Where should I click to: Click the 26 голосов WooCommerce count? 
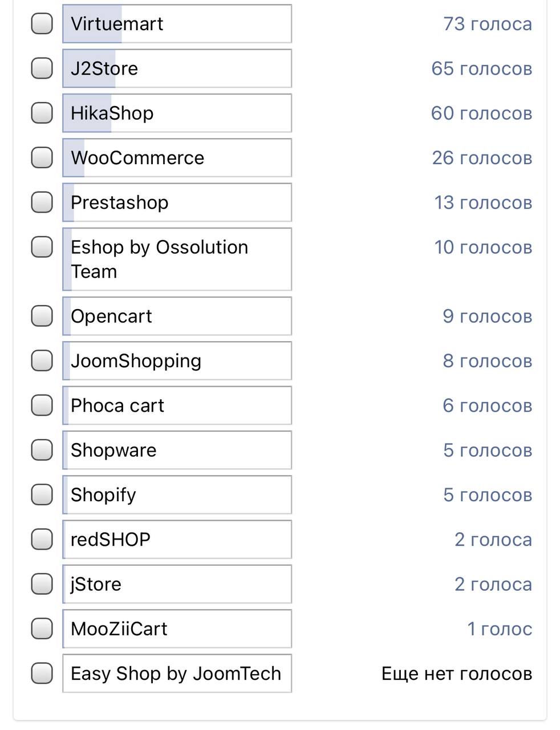[x=481, y=158]
